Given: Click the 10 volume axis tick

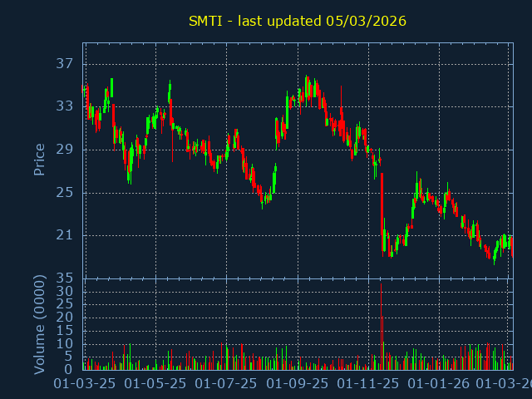Looking at the screenshot, I should [65, 343].
